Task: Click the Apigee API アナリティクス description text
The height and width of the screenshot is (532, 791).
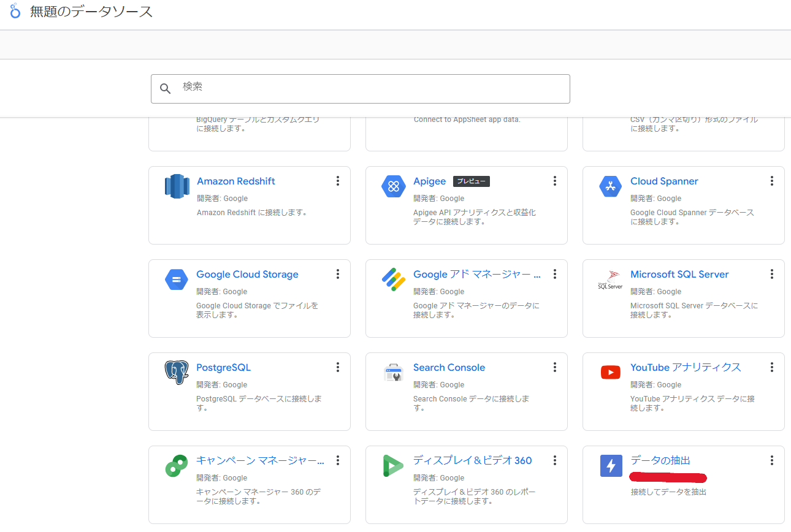Action: [475, 217]
